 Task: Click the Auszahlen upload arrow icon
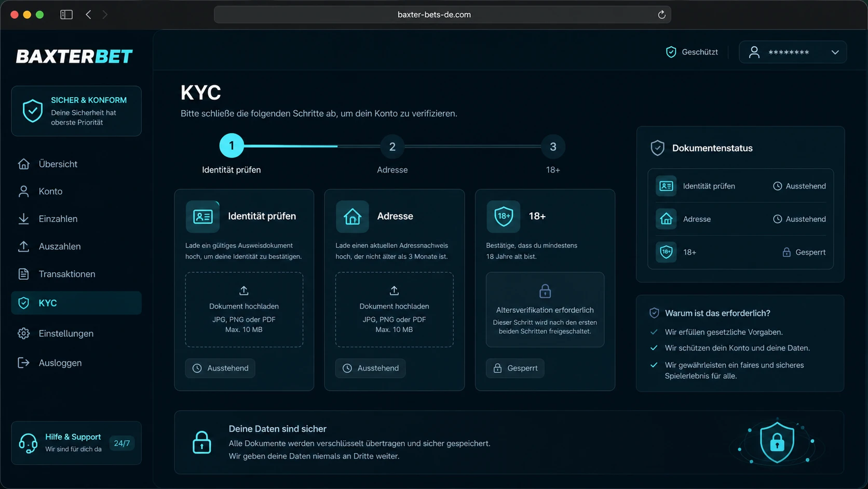(x=24, y=246)
